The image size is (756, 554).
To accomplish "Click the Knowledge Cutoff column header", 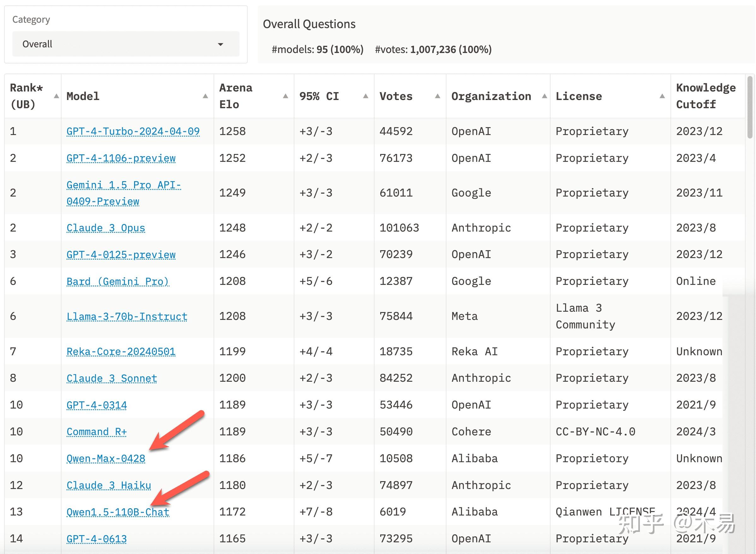I will (x=705, y=96).
